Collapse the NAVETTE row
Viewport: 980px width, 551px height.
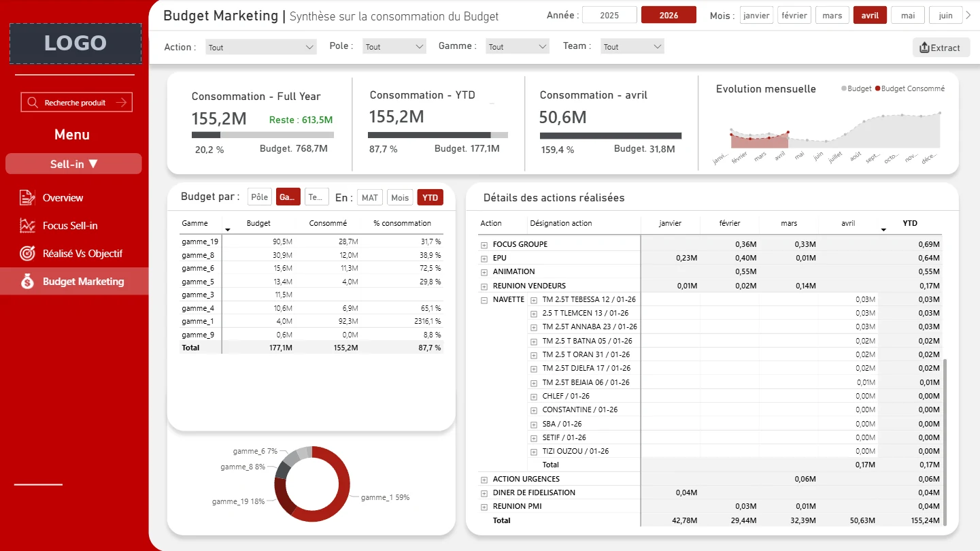coord(484,299)
